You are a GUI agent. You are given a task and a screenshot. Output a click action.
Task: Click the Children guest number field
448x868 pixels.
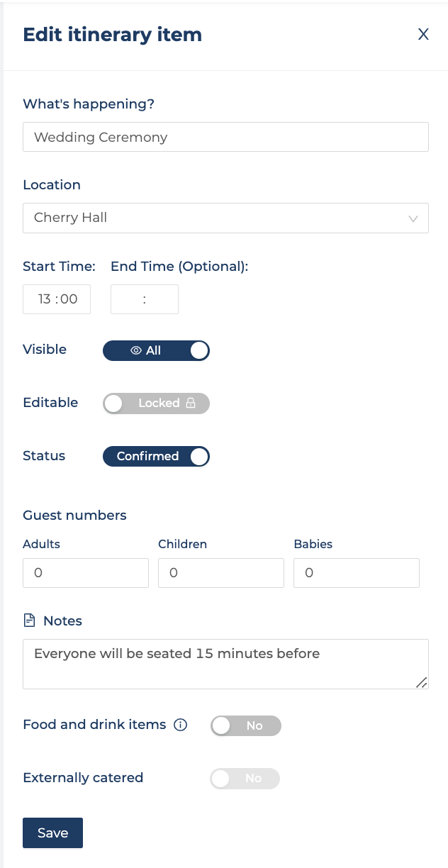[221, 573]
